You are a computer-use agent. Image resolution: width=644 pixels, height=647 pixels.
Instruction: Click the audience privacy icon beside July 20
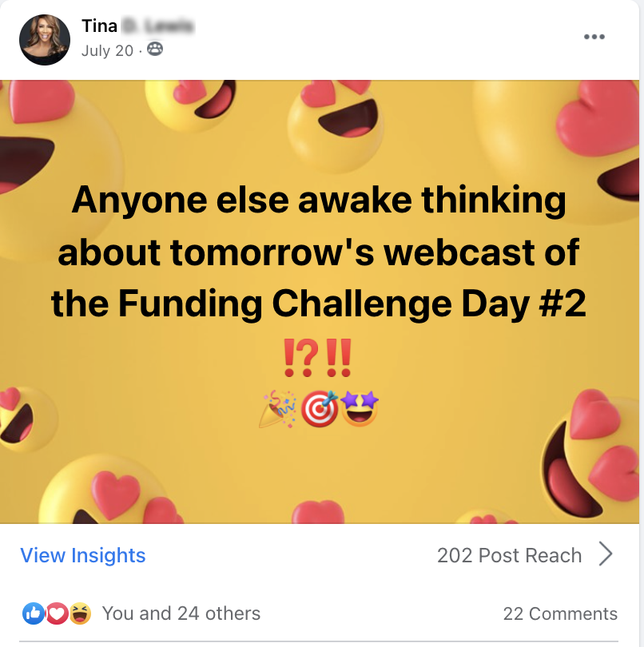click(155, 50)
